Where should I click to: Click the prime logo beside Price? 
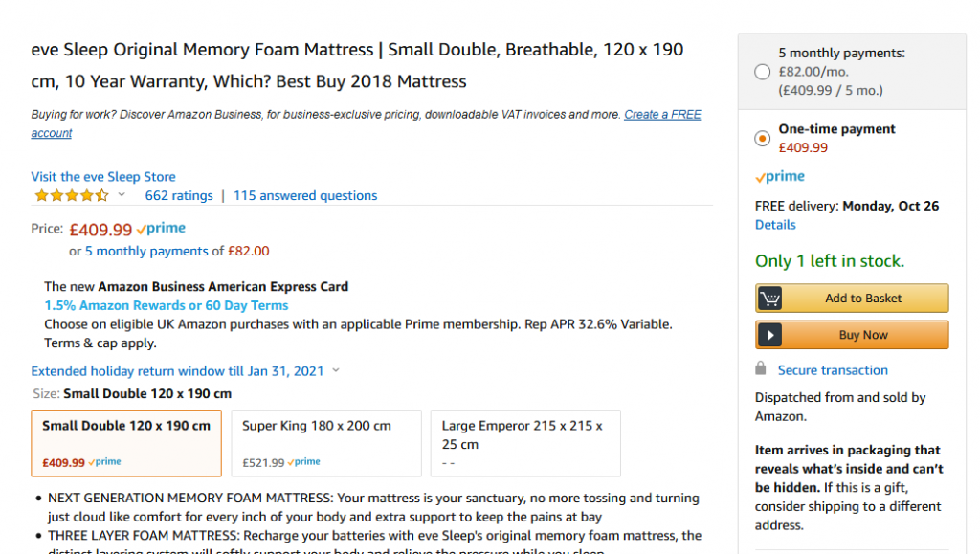(161, 229)
